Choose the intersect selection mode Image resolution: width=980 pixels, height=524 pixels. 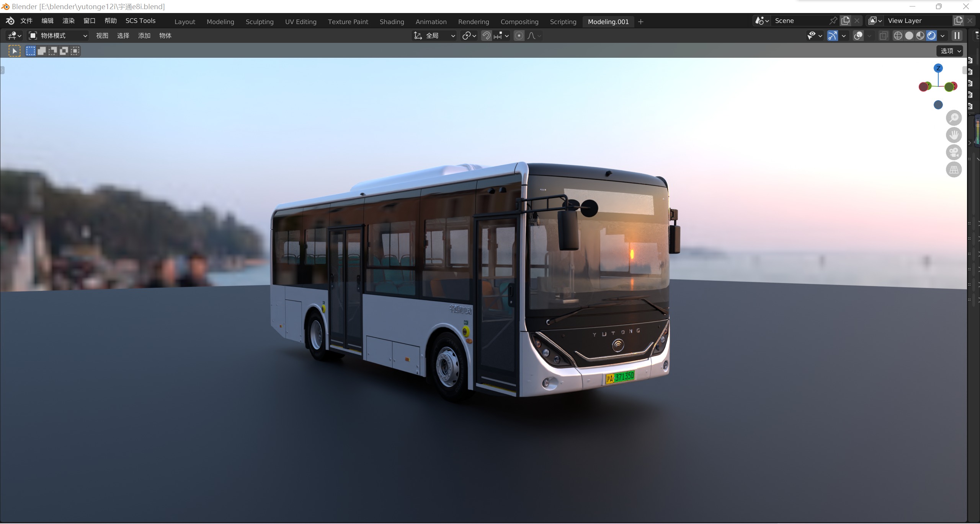click(75, 51)
